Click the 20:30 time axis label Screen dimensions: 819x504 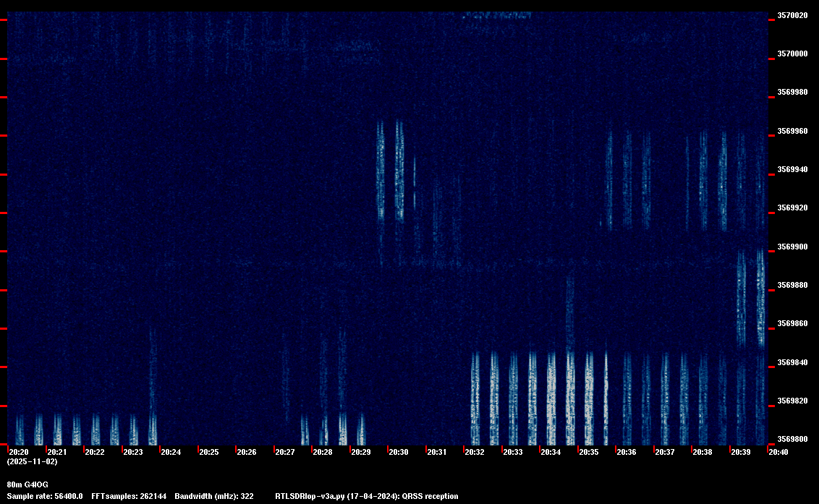coord(399,452)
